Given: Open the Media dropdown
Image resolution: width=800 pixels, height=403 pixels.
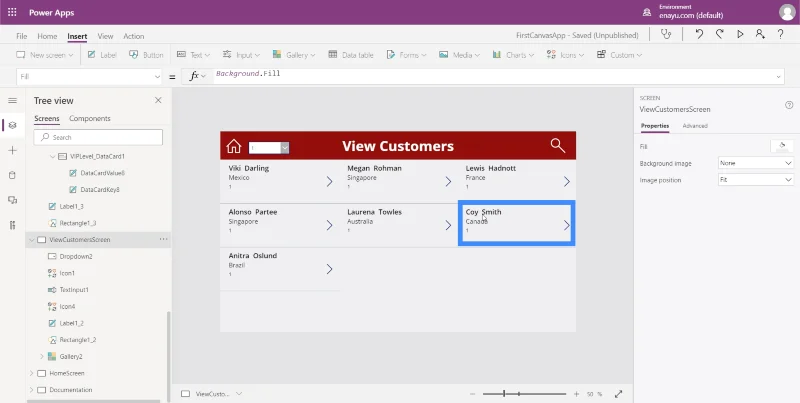Looking at the screenshot, I should click(459, 55).
